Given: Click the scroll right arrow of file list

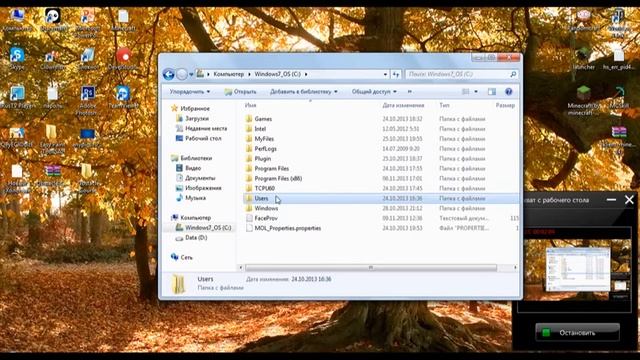Looking at the screenshot, I should pos(515,268).
